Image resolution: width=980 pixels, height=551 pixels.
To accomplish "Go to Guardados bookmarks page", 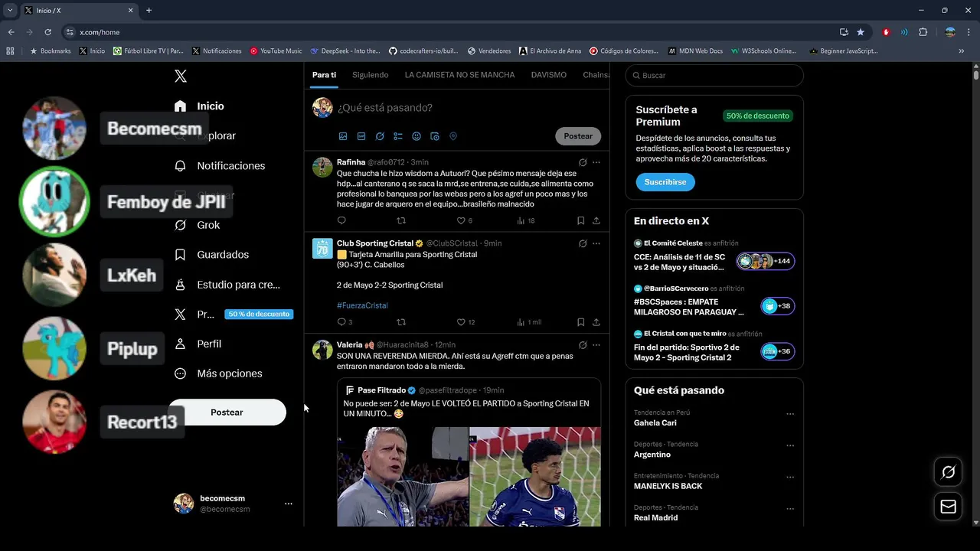I will 211,254.
